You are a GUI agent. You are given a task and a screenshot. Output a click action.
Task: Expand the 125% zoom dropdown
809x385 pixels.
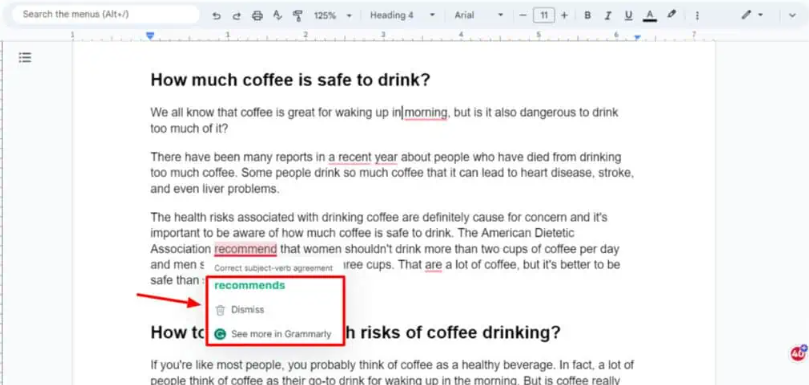pyautogui.click(x=333, y=15)
